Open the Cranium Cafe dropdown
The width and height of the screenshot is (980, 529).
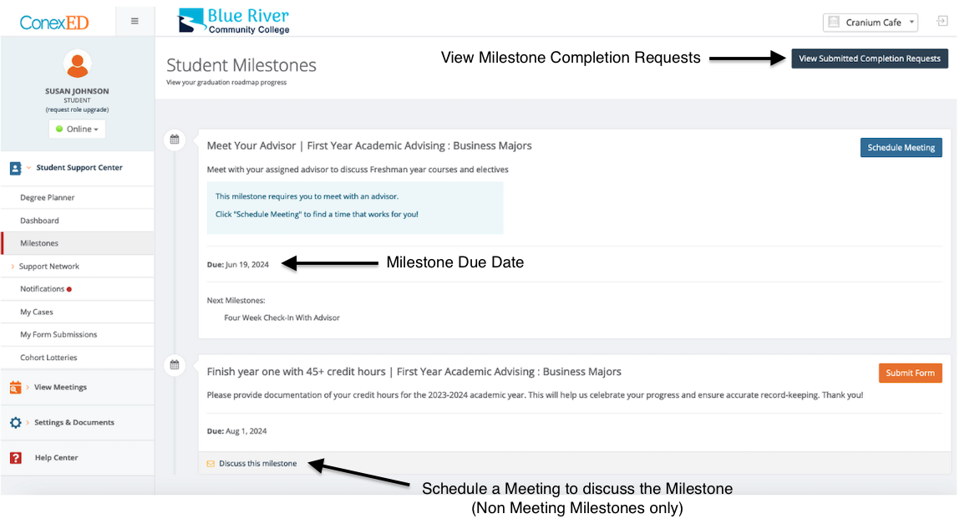tap(870, 23)
